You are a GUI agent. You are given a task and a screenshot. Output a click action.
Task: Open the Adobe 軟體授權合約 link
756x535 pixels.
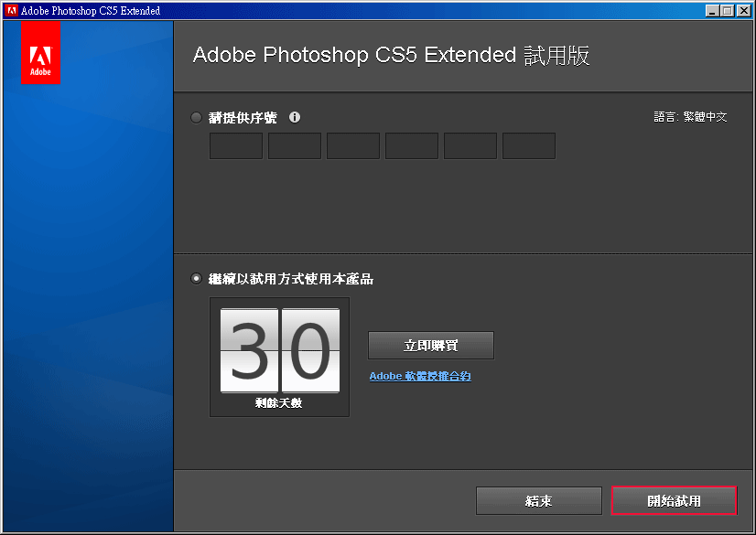(420, 376)
